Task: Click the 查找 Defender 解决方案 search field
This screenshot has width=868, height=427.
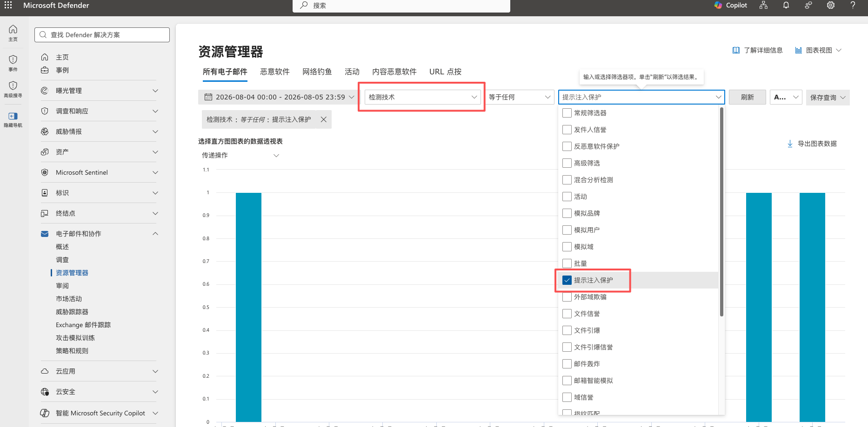Action: tap(102, 35)
